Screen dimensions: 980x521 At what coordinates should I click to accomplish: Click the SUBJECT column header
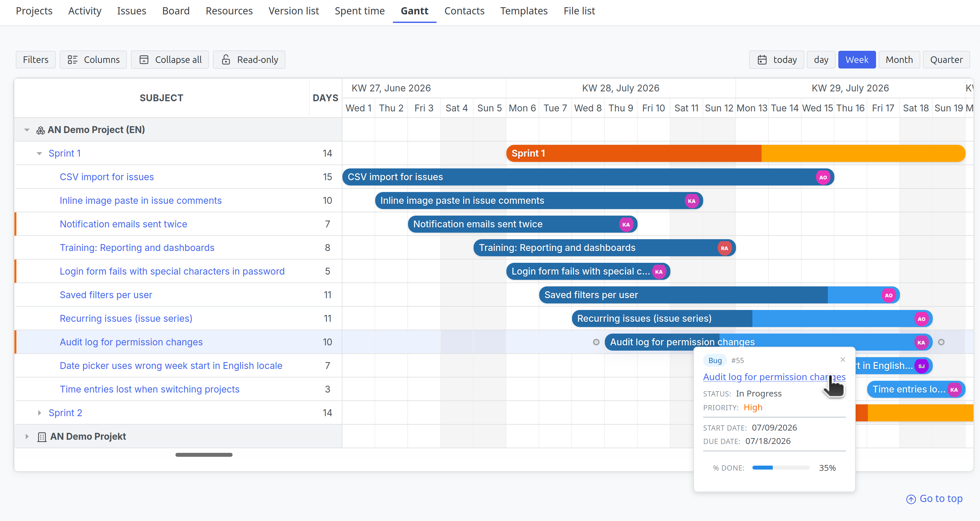point(161,98)
